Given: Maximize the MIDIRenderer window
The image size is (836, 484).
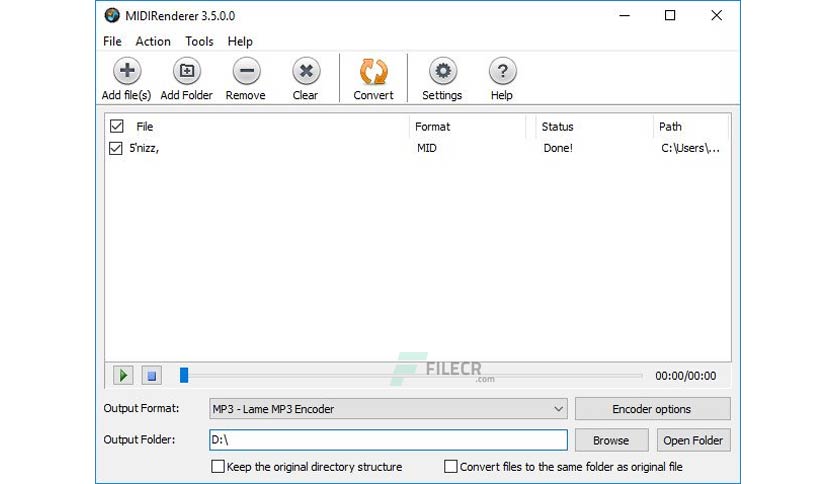Looking at the screenshot, I should [x=670, y=15].
